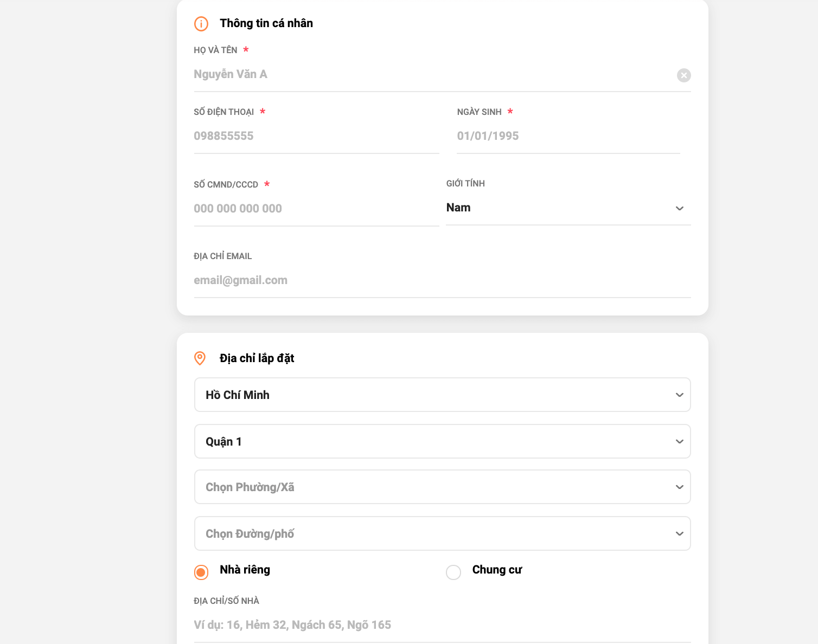Screen dimensions: 818x644
Task: Click the SỐ ĐIỆN THOẠI label
Action: 224,112
